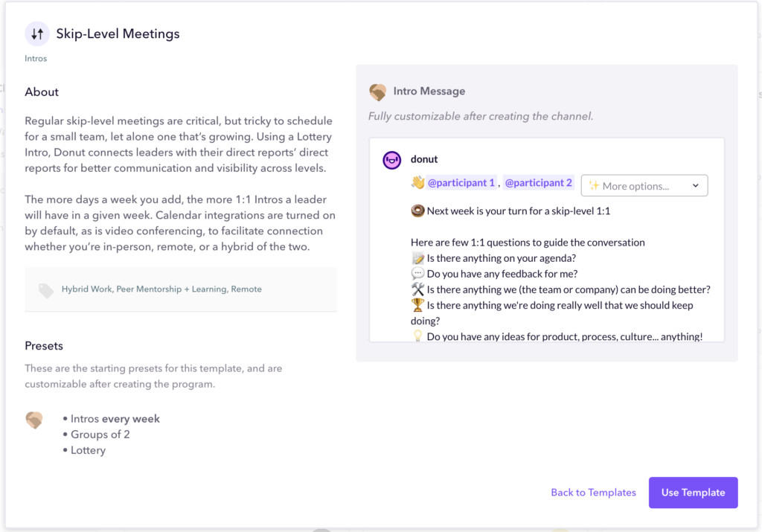
Task: Click the chevron on More options selector
Action: [x=696, y=185]
